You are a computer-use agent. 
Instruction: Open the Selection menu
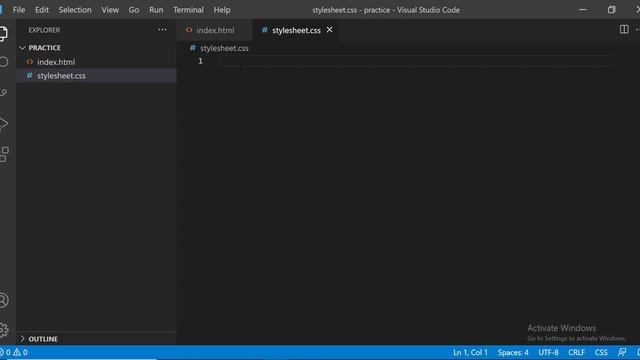(x=75, y=10)
